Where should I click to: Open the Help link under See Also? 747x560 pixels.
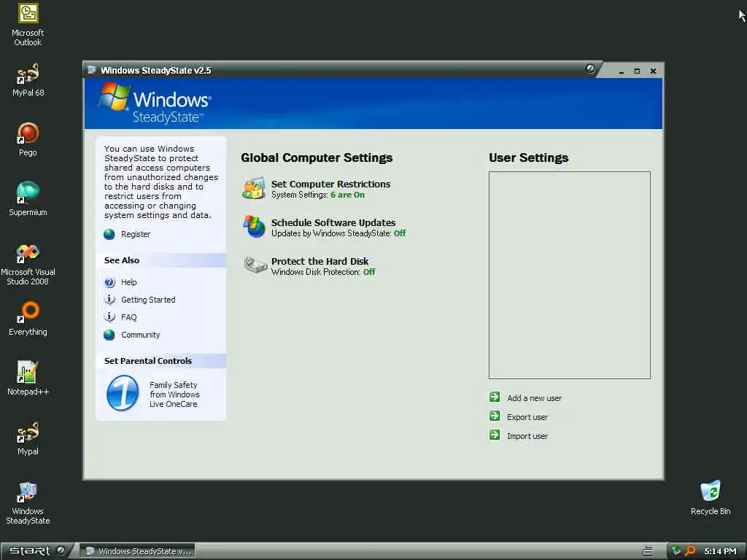(128, 282)
